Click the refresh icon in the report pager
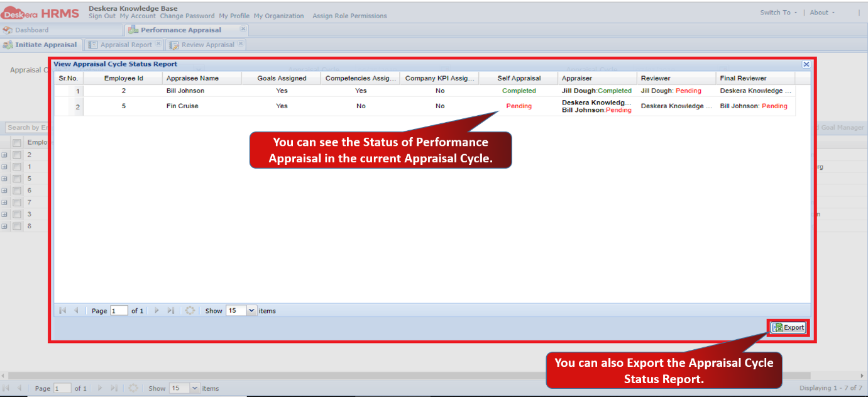 pyautogui.click(x=190, y=310)
